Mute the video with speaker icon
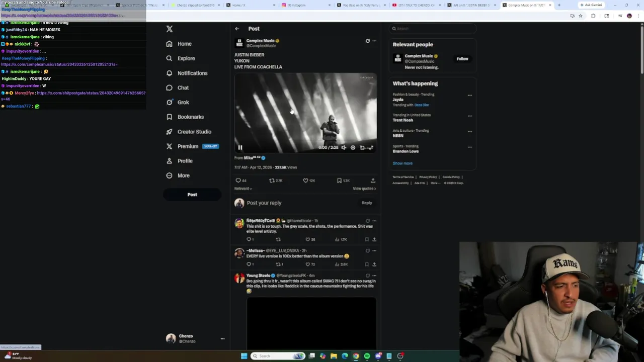 (344, 147)
